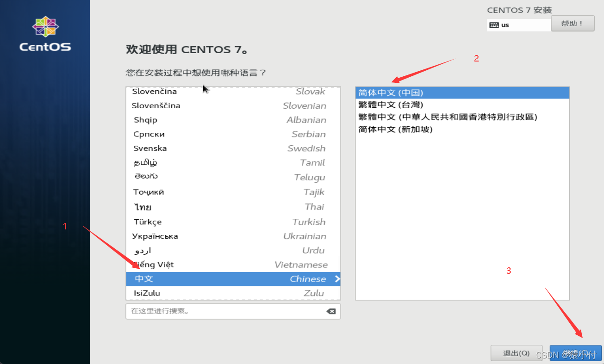604x364 pixels.
Task: Focus the language search field
Action: (x=233, y=311)
